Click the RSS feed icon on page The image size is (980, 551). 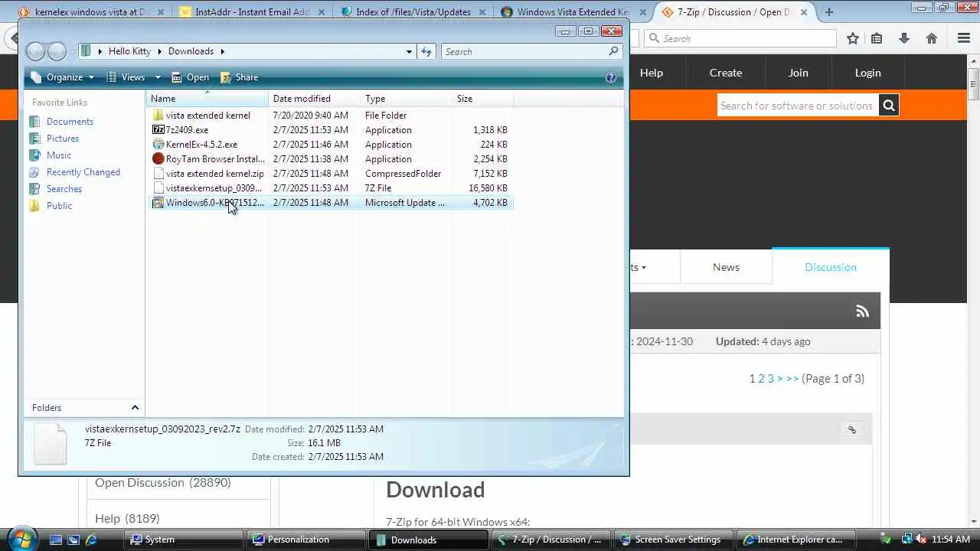(862, 311)
